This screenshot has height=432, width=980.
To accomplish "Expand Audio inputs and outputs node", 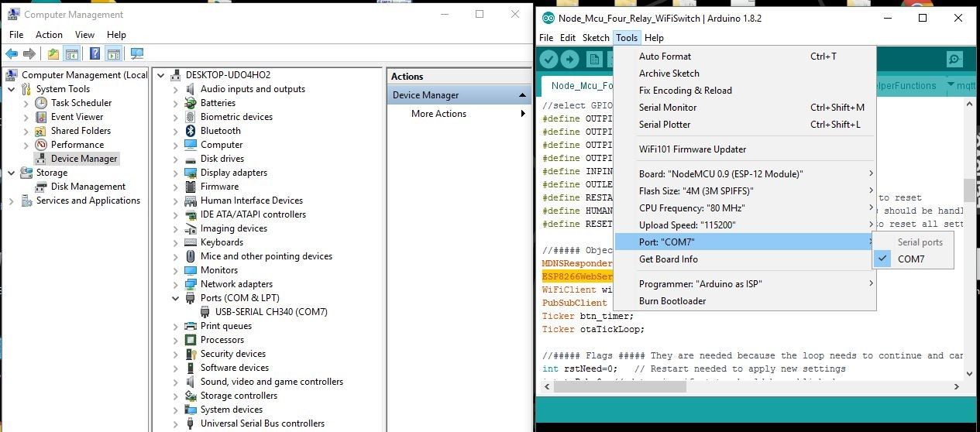I will [176, 89].
